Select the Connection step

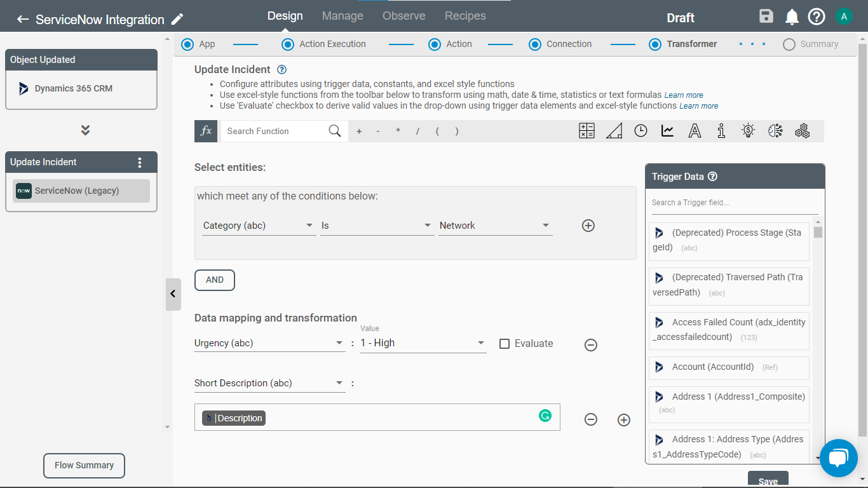[535, 44]
